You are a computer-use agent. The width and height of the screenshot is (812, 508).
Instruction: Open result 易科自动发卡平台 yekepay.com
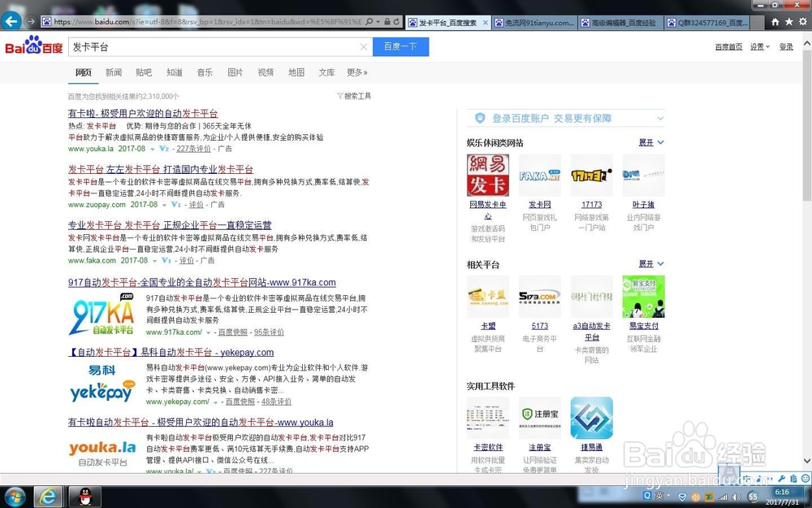[171, 353]
